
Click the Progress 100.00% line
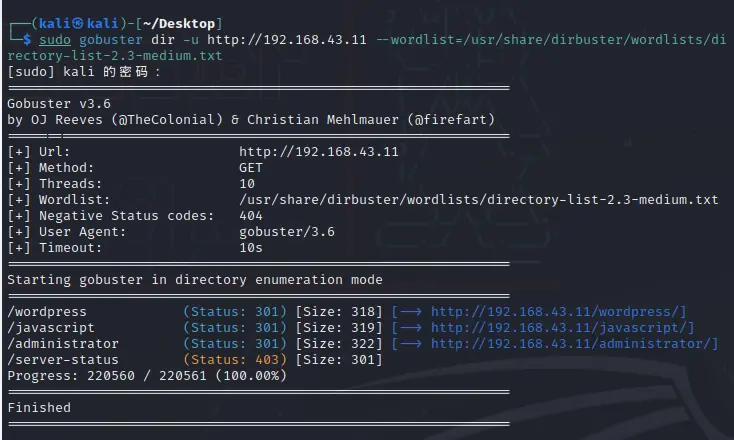pyautogui.click(x=146, y=375)
